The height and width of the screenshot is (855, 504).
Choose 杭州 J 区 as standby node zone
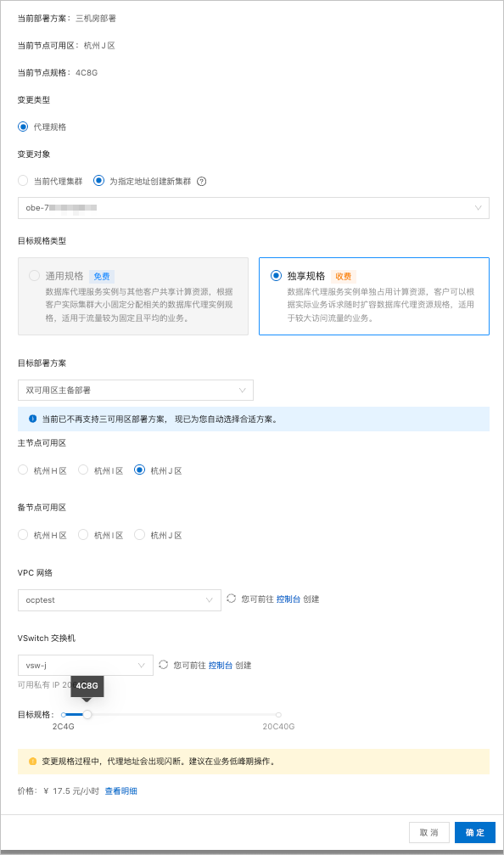coord(139,535)
